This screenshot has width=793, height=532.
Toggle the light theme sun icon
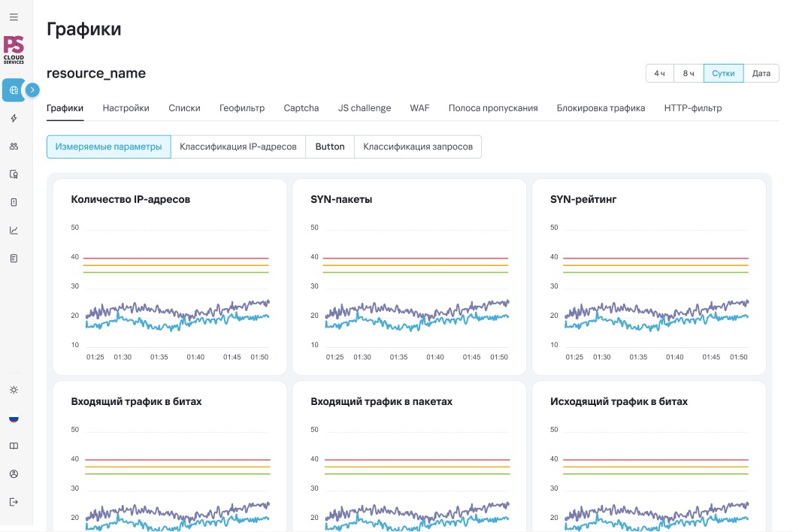[14, 390]
